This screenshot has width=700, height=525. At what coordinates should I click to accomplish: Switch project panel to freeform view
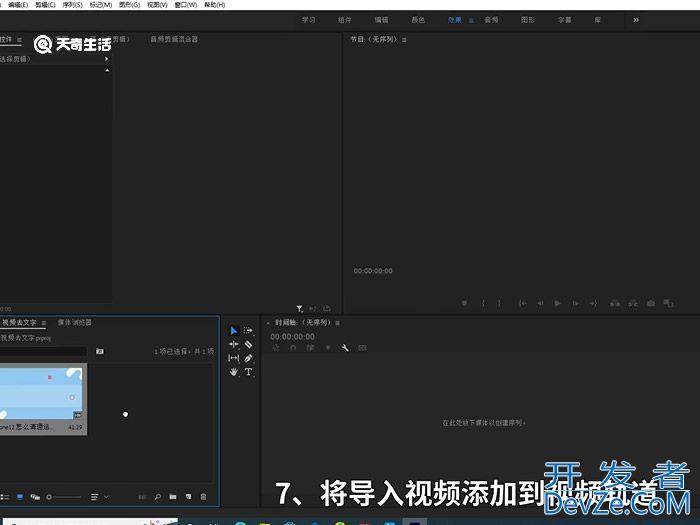[x=35, y=497]
